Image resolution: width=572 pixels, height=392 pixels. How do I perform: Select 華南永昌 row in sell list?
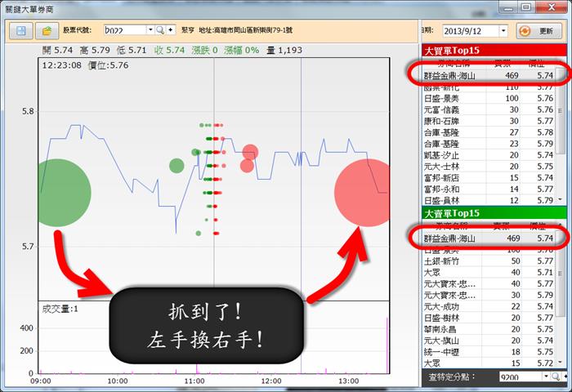pos(489,329)
